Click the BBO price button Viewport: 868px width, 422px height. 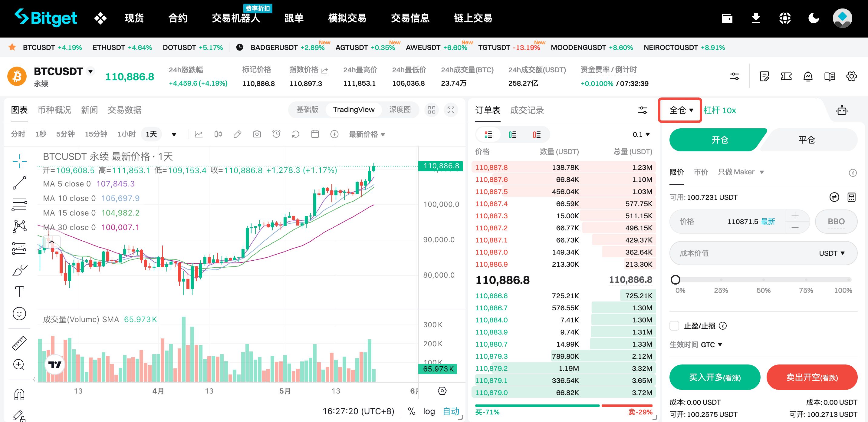tap(836, 221)
